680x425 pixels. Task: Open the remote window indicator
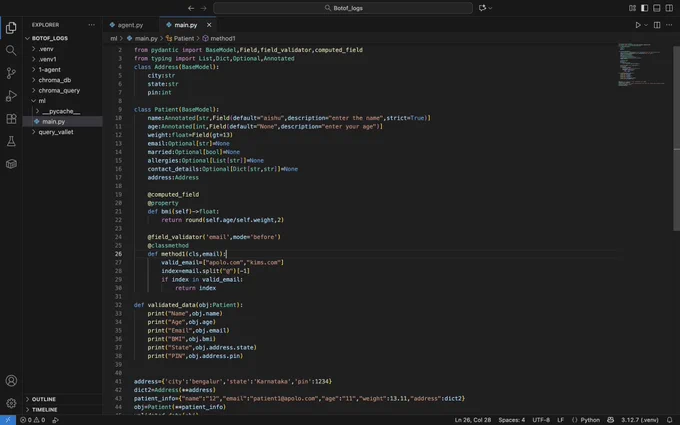tap(8, 420)
